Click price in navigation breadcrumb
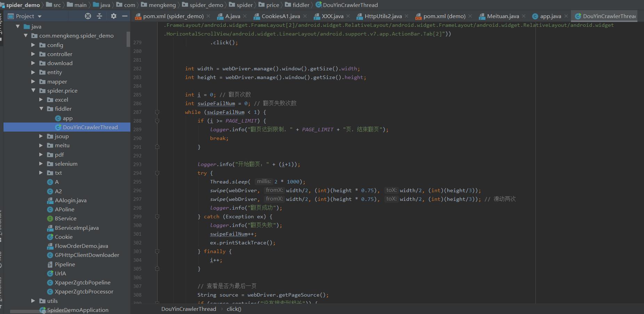This screenshot has height=314, width=644. tap(269, 5)
